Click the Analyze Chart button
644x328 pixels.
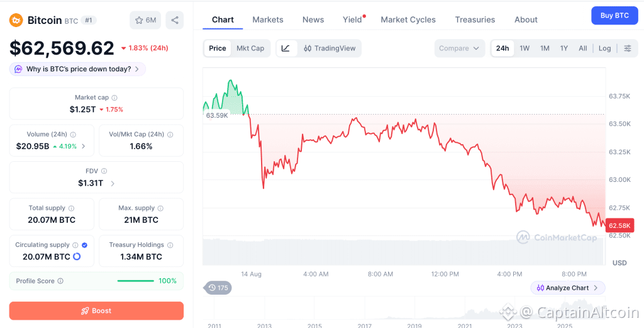(x=568, y=288)
